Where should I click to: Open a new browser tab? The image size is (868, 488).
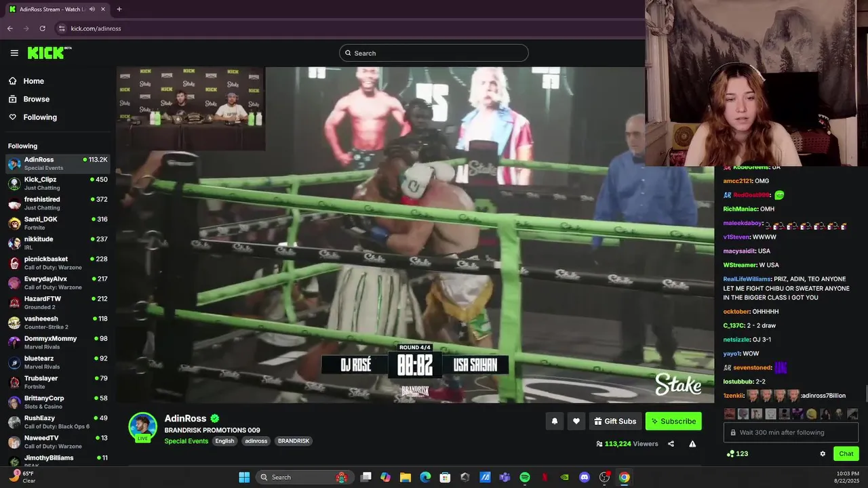click(119, 9)
